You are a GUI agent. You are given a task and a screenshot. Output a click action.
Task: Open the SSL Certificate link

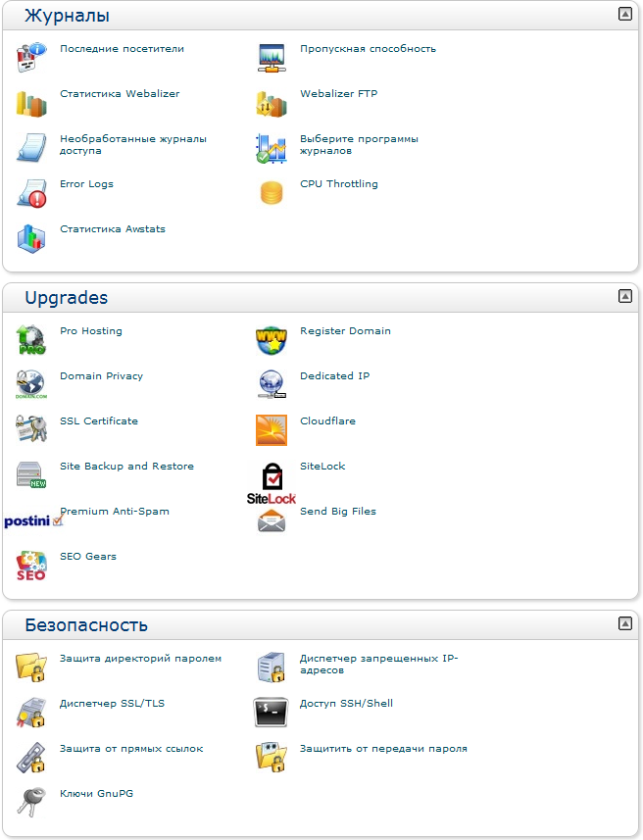(x=99, y=421)
